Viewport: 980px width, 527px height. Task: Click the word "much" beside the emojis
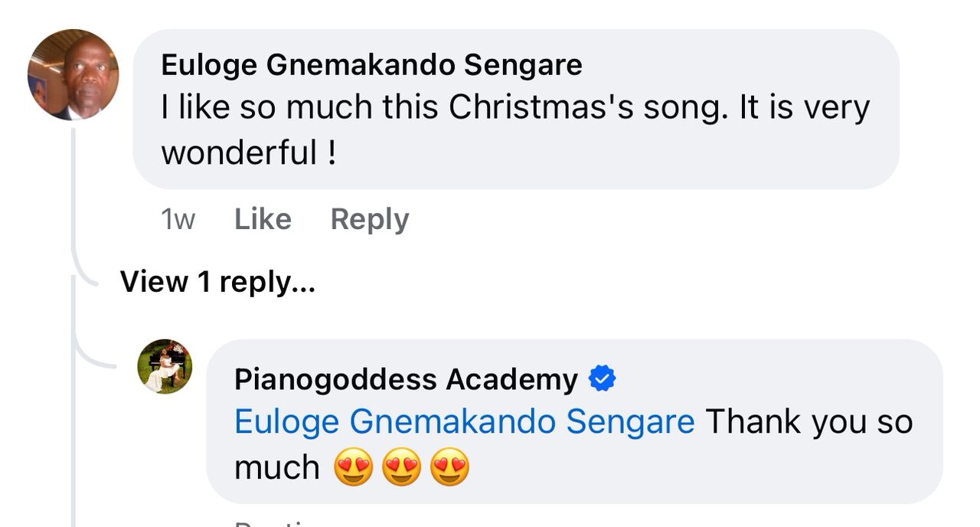click(276, 467)
